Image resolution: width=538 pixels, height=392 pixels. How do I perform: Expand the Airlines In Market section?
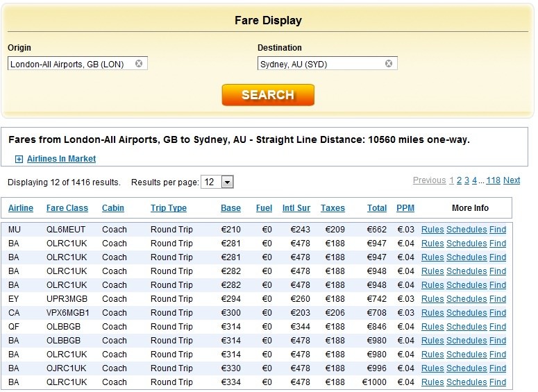pos(19,159)
